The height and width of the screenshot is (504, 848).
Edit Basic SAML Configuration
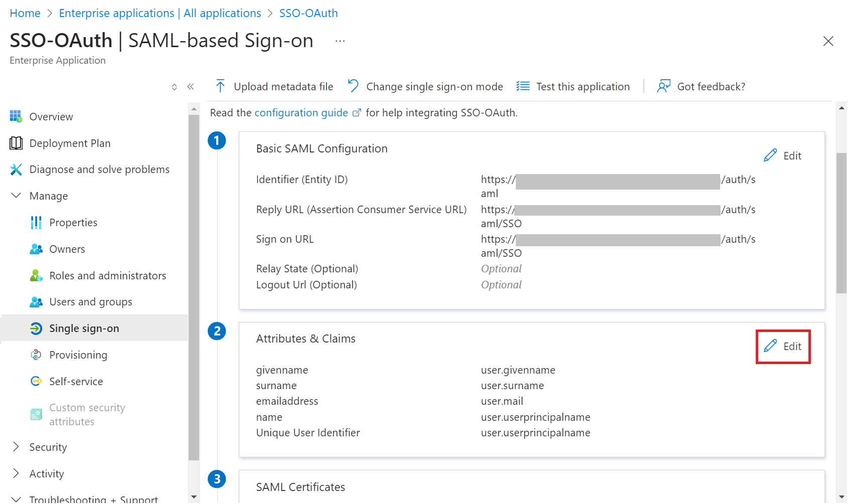point(783,156)
